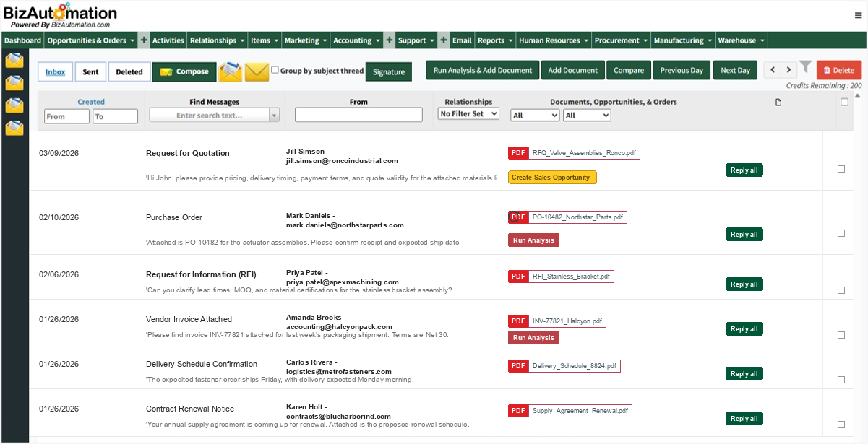Click the fourth envelope icon in left sidebar
The width and height of the screenshot is (868, 444).
[x=14, y=129]
